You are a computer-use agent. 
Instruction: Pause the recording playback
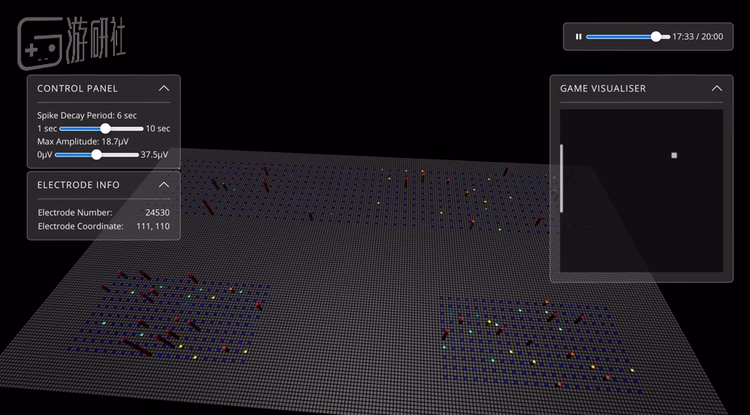pyautogui.click(x=578, y=37)
